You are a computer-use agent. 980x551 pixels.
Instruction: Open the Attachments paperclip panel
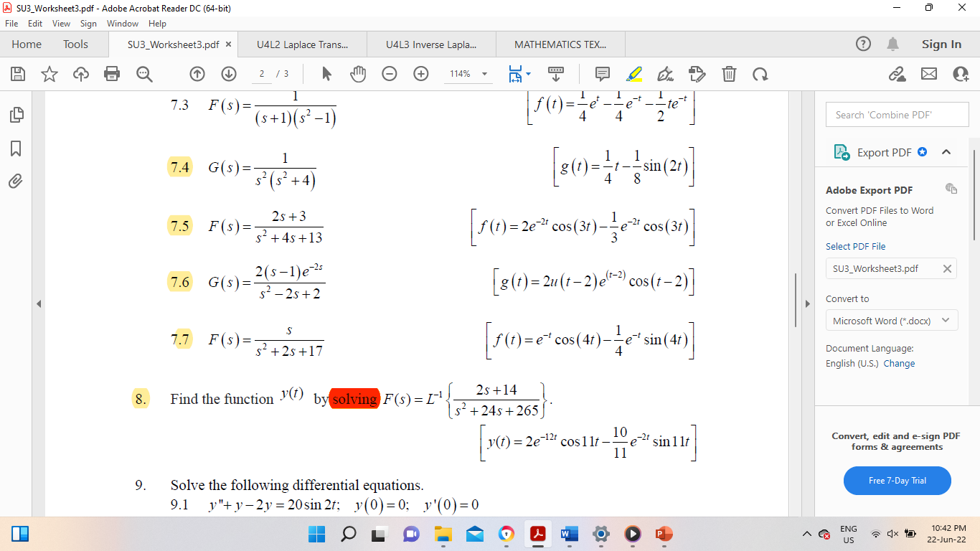(x=16, y=181)
